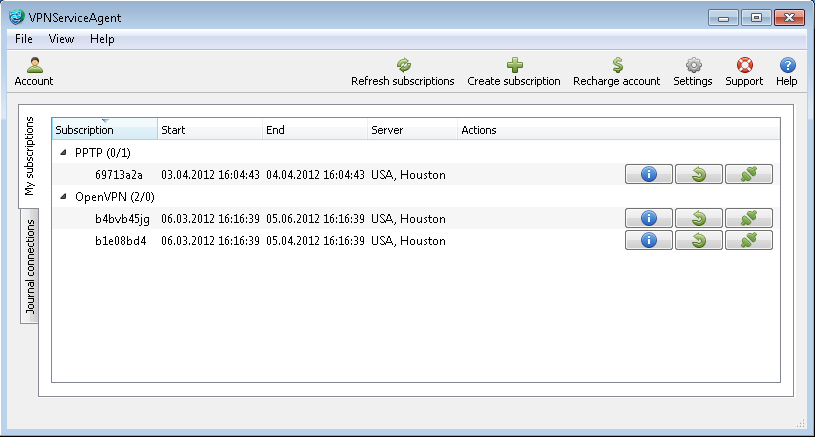815x437 pixels.
Task: Click start date of b1e08bd4 row
Action: pos(210,241)
